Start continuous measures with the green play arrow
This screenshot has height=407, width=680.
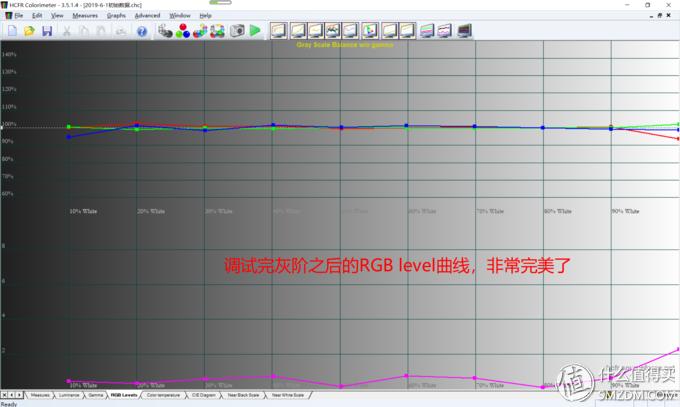[x=255, y=30]
